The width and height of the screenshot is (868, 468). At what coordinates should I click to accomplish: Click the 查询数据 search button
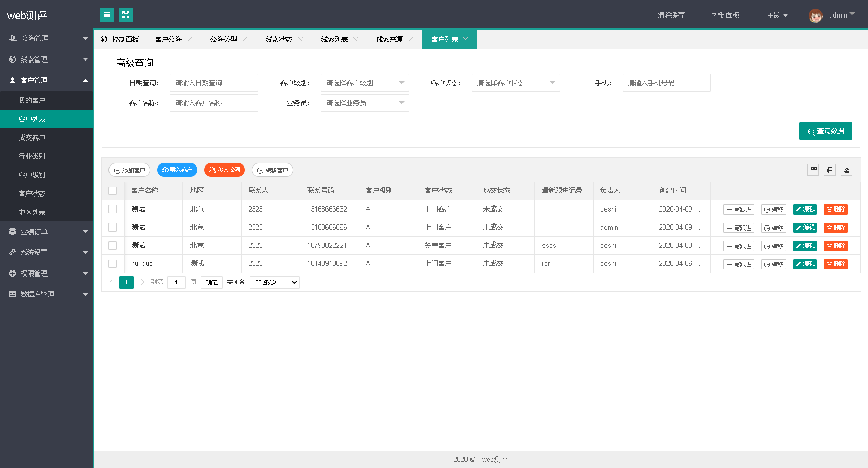826,131
